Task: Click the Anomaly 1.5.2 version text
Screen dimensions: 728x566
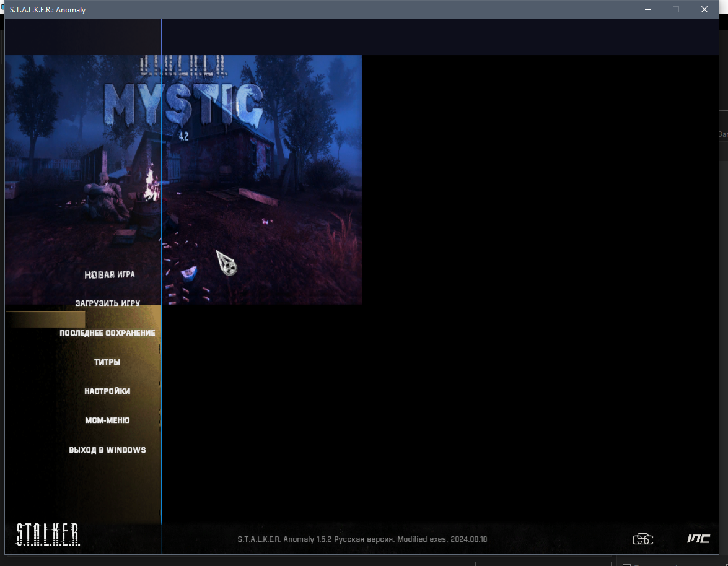Action: pos(362,539)
